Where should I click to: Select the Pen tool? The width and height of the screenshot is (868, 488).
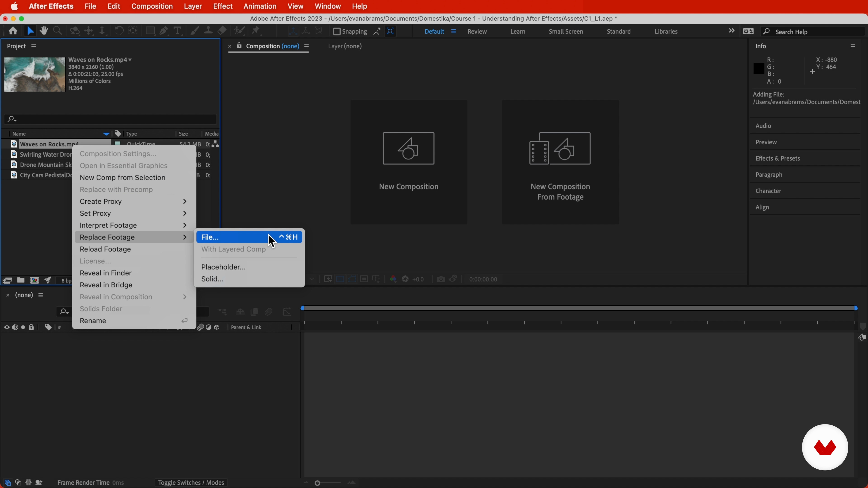tap(164, 31)
